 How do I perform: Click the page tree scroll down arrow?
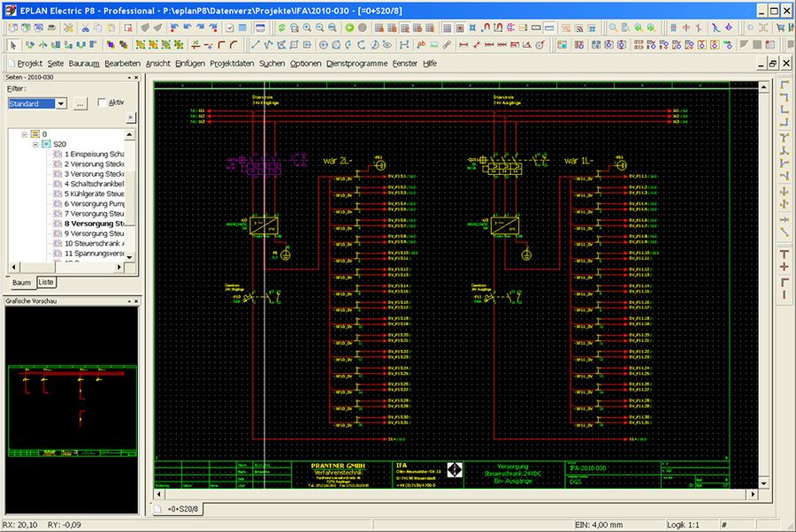tap(129, 257)
